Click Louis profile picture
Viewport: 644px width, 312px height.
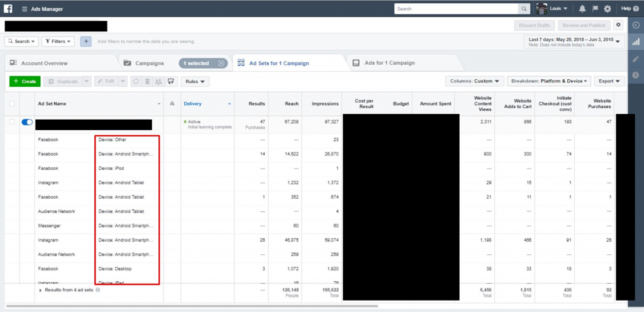point(541,9)
